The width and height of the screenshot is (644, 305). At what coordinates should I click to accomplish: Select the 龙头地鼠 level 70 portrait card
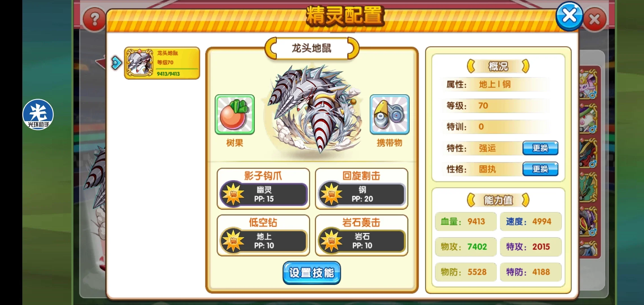pos(162,63)
